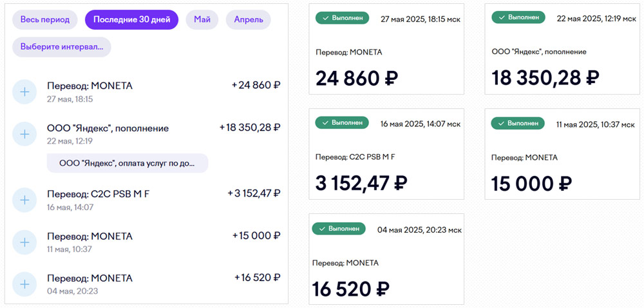The image size is (644, 308).
Task: Click Выполнен badge on 24 860 ₽ receipt
Action: click(x=342, y=18)
